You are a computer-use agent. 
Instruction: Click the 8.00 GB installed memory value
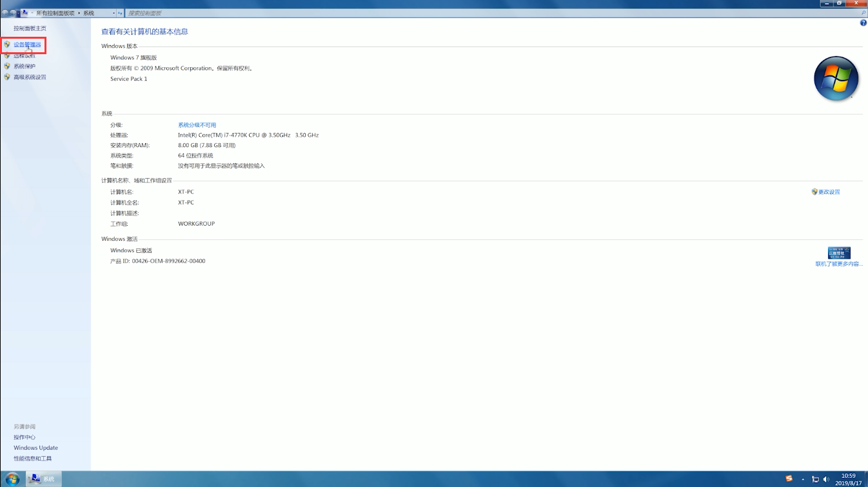tap(206, 146)
